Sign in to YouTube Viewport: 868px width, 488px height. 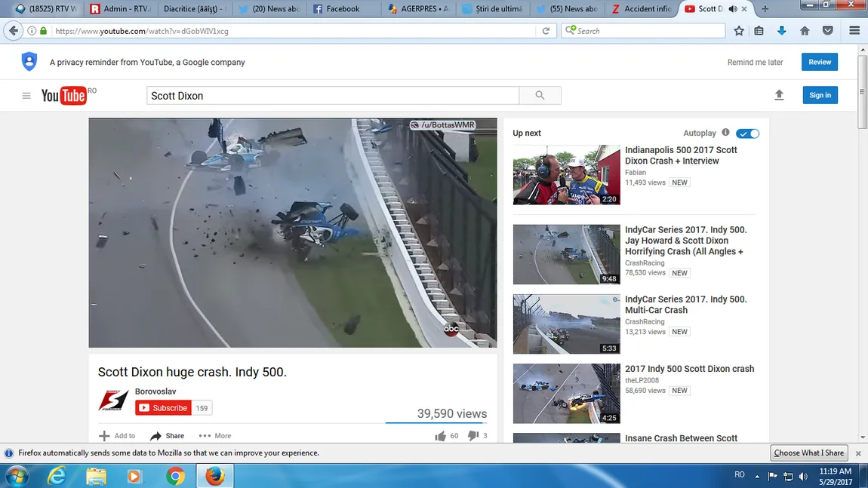tap(820, 95)
